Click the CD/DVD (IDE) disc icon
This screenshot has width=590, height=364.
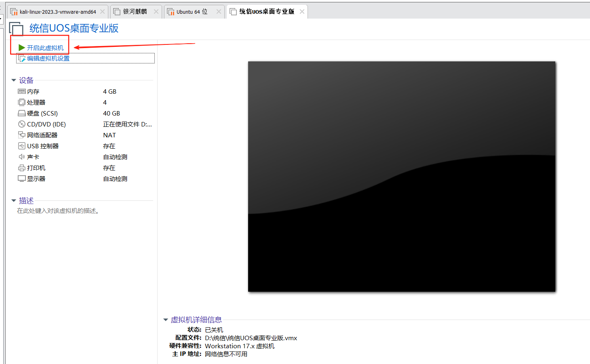click(22, 124)
